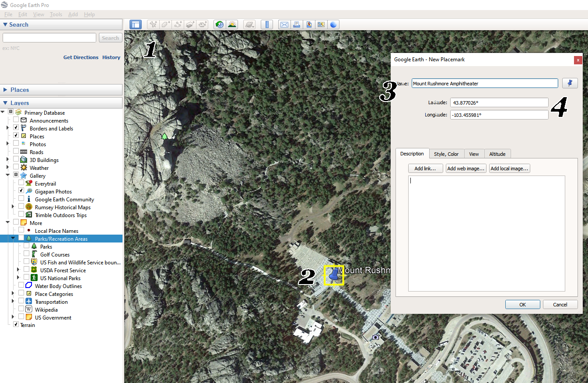
Task: Expand the 3D Buildings node
Action: [7, 160]
